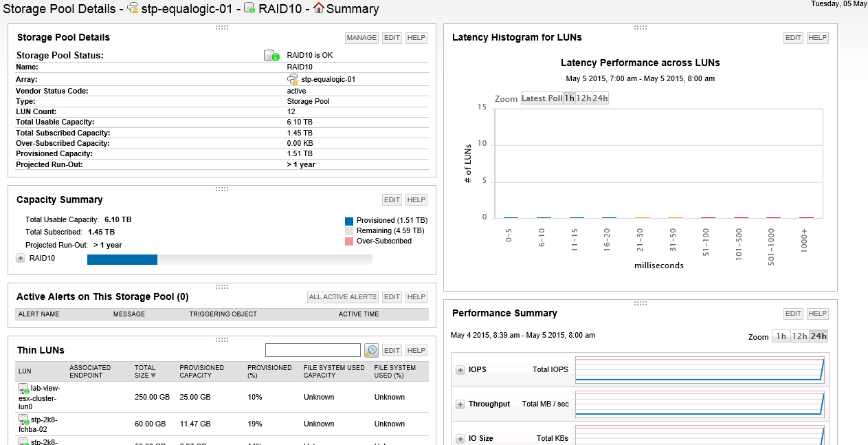Click the array icon next to stp-equalogic-01 in Array row
Screen dimensions: 868x445
pyautogui.click(x=292, y=79)
